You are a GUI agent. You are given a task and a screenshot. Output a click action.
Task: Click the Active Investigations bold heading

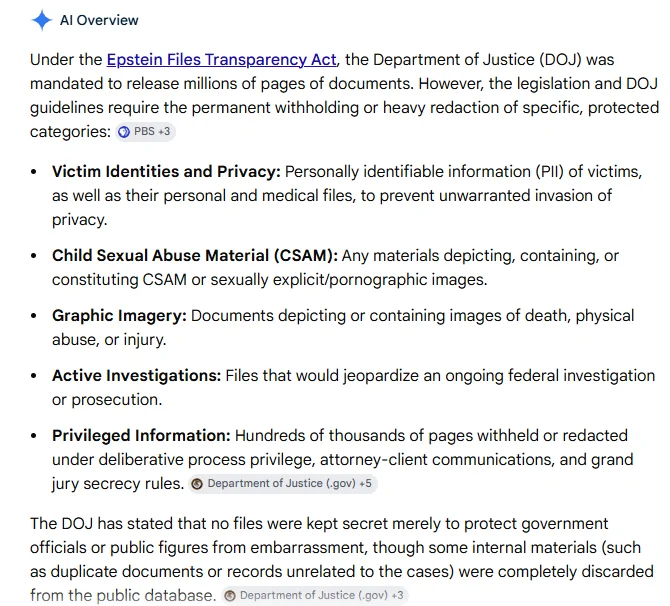coord(136,376)
